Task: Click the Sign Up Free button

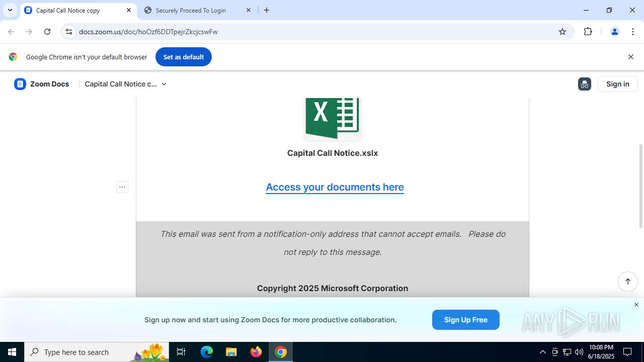Action: (x=466, y=320)
